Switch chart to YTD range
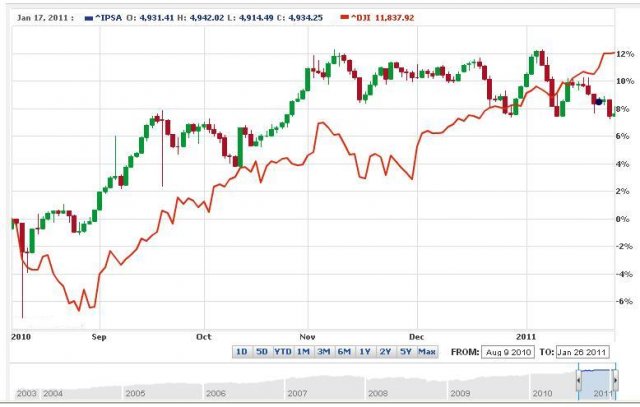 [282, 352]
